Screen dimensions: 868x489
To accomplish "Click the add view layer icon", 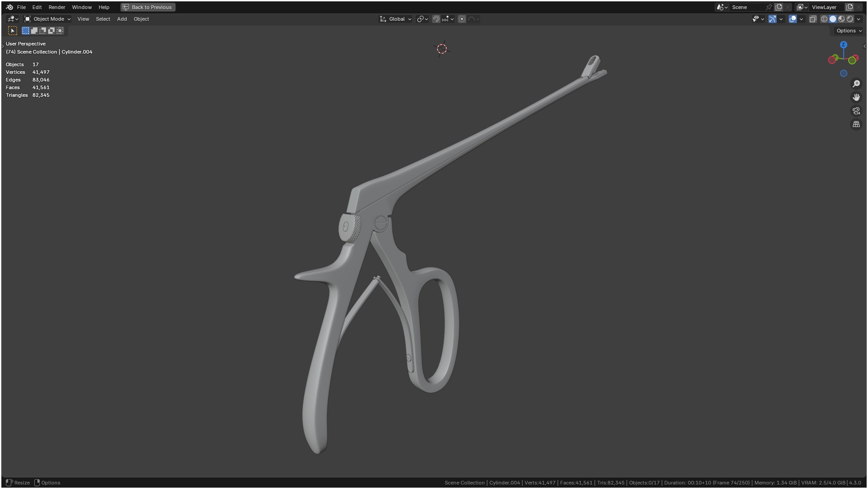I will coord(850,7).
